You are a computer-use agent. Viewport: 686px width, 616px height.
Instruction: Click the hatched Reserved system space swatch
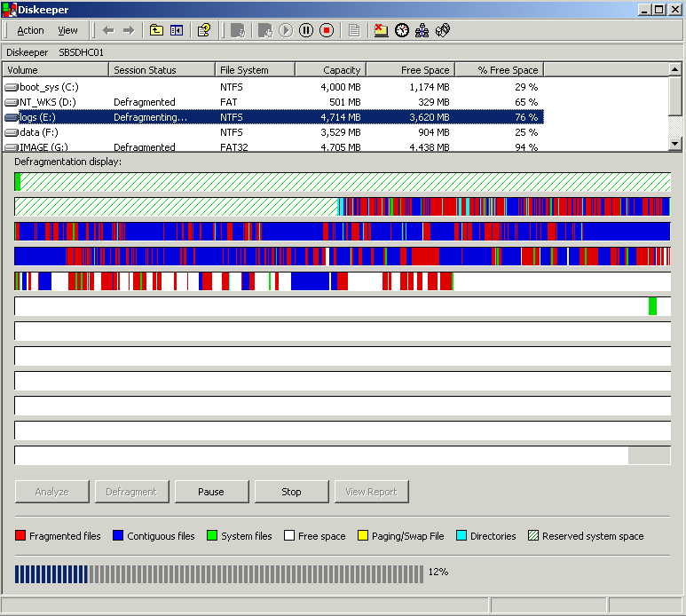point(533,535)
